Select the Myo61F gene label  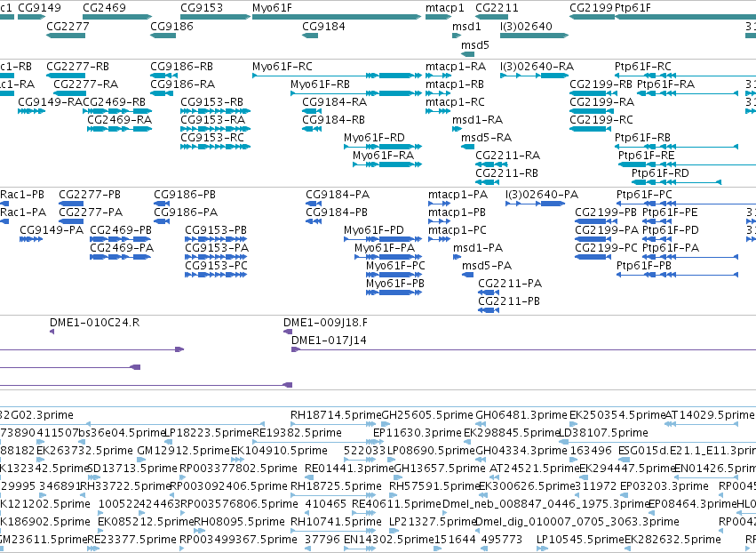272,8
